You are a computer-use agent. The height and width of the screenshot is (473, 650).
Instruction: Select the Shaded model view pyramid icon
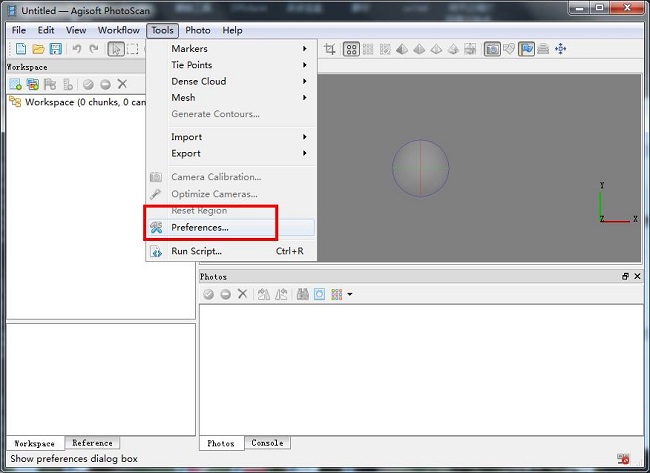402,49
